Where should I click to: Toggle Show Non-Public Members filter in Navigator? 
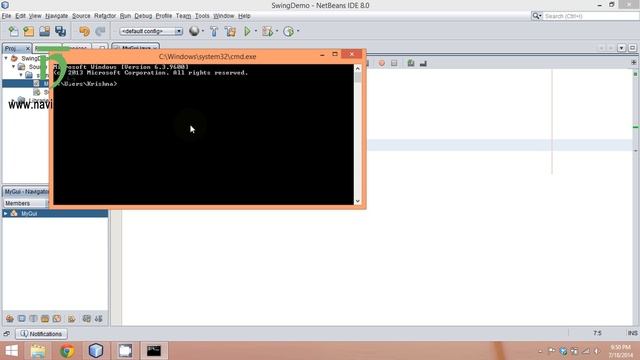[x=45, y=319]
